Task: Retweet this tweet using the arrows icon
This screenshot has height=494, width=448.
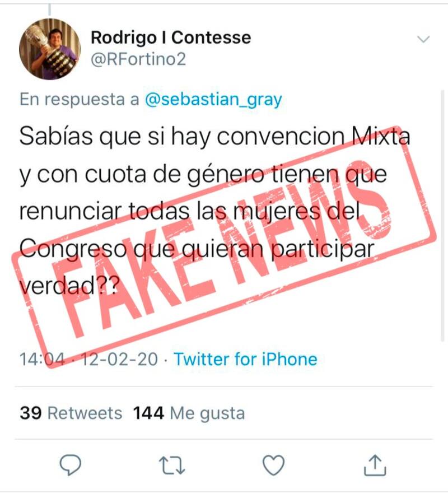Action: coord(172,465)
